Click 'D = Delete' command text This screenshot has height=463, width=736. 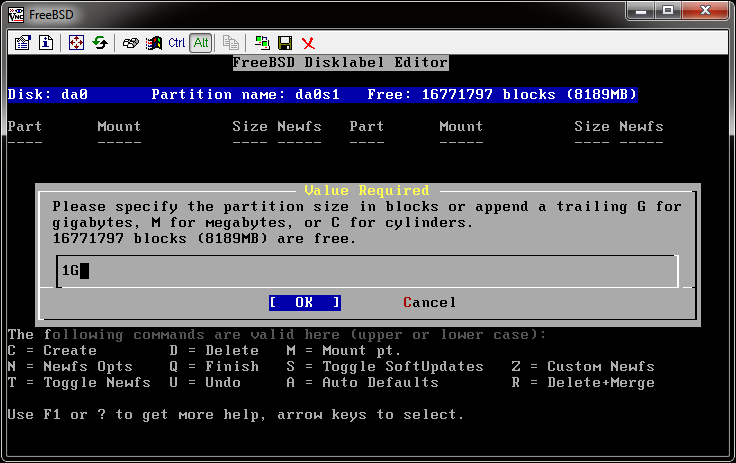click(214, 350)
